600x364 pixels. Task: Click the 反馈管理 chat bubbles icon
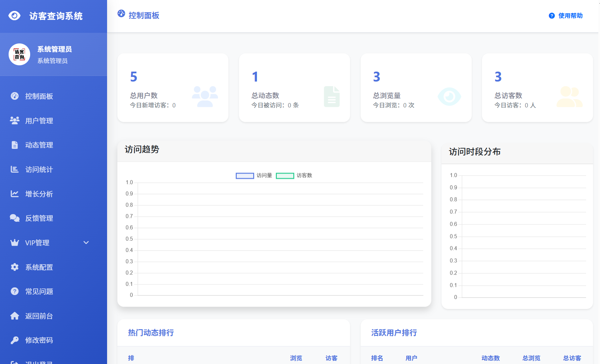[15, 218]
